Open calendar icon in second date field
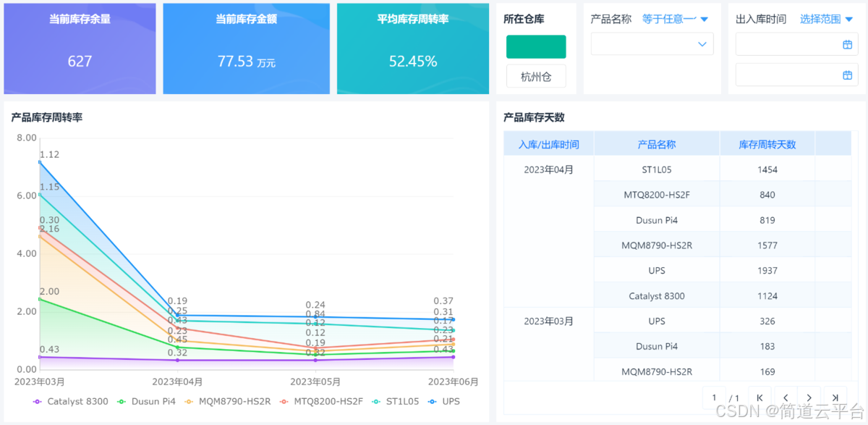Screen dimensions: 868x425 tap(847, 75)
